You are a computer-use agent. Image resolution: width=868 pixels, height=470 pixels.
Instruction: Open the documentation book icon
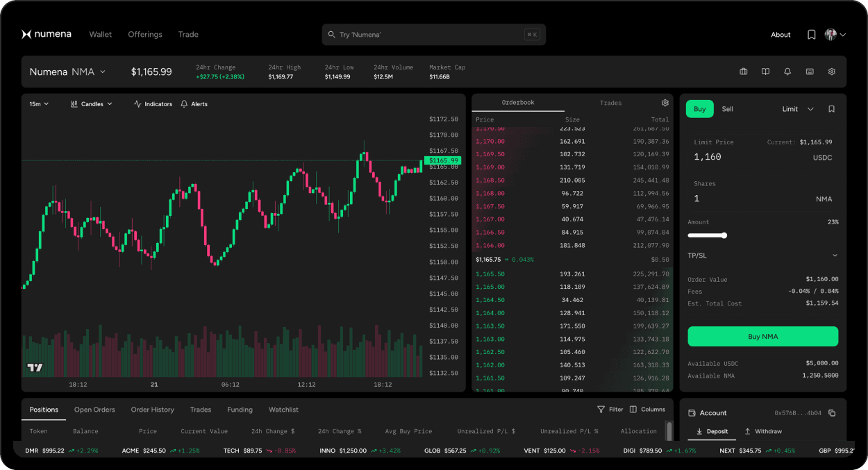765,72
